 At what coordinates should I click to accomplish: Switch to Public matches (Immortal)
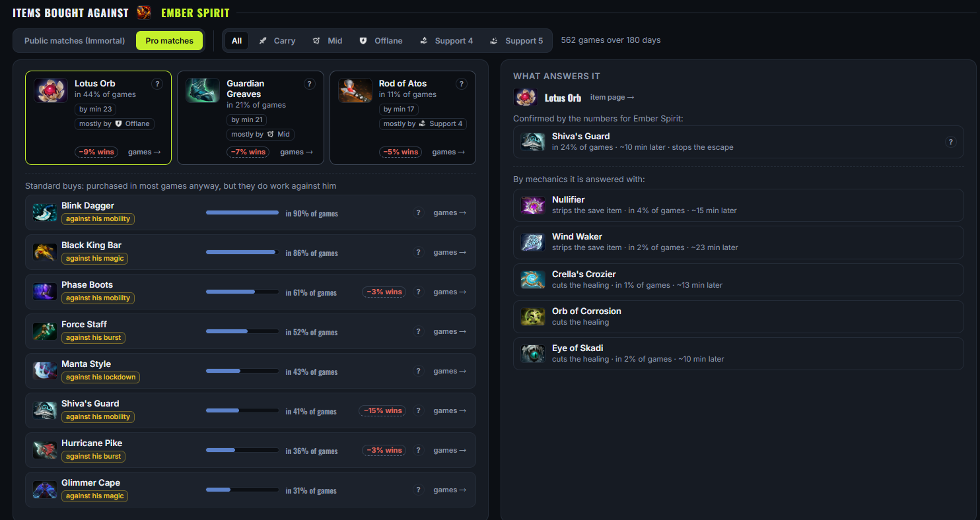[x=75, y=41]
